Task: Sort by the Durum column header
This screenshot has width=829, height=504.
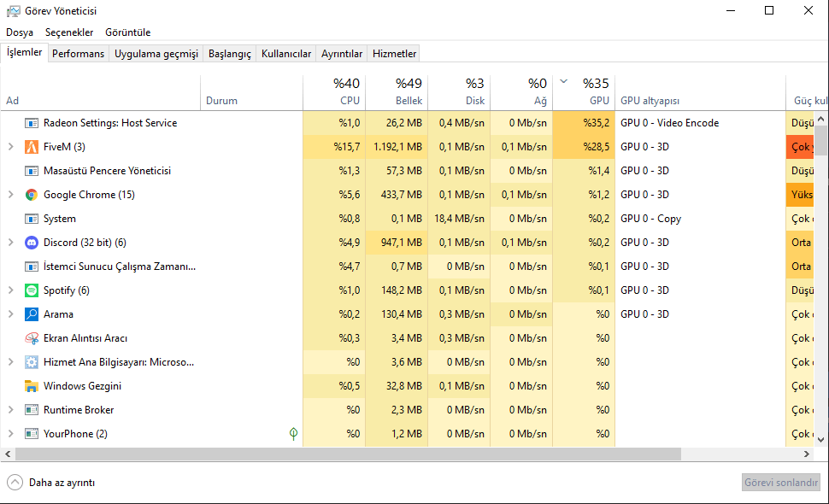Action: (251, 92)
